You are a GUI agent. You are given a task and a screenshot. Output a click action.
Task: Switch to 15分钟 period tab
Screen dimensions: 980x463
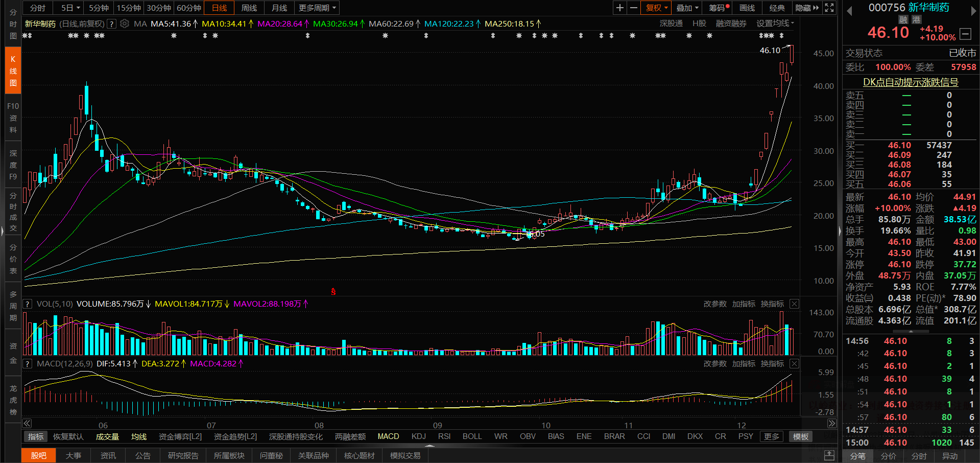point(129,8)
